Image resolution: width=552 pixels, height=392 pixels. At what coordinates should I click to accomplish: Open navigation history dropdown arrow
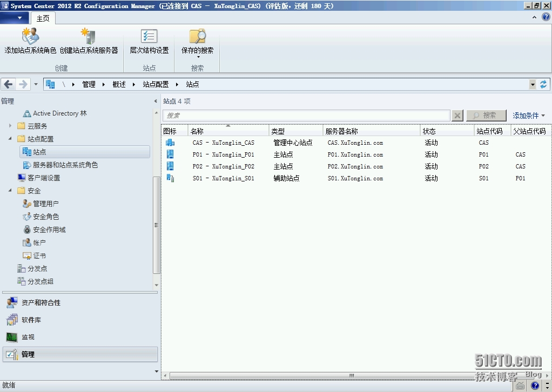point(36,84)
